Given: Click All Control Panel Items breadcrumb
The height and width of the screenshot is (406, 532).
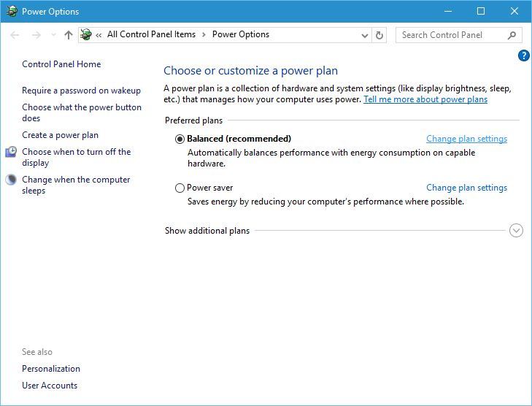Looking at the screenshot, I should pos(151,34).
